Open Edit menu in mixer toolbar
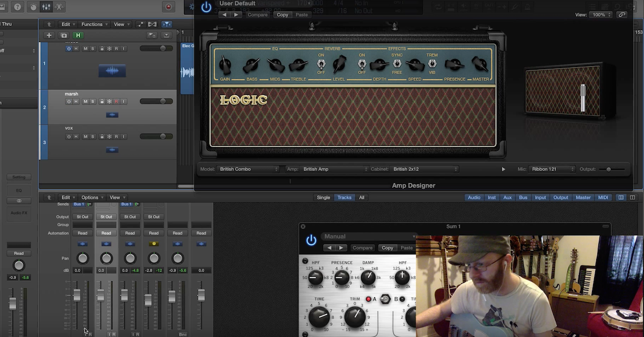 tap(68, 197)
